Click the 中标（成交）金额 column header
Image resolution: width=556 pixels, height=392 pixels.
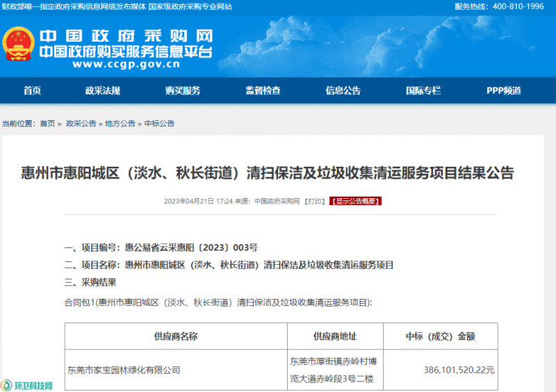(x=441, y=336)
